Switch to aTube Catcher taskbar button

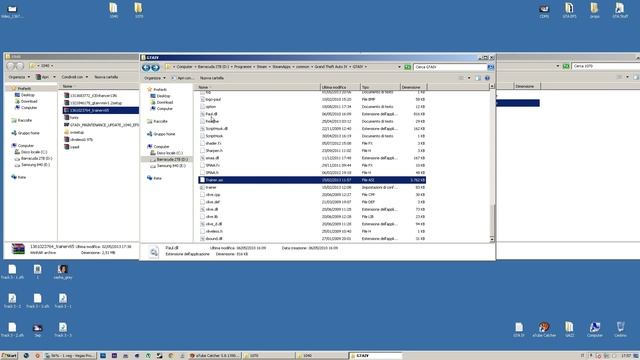click(x=215, y=356)
